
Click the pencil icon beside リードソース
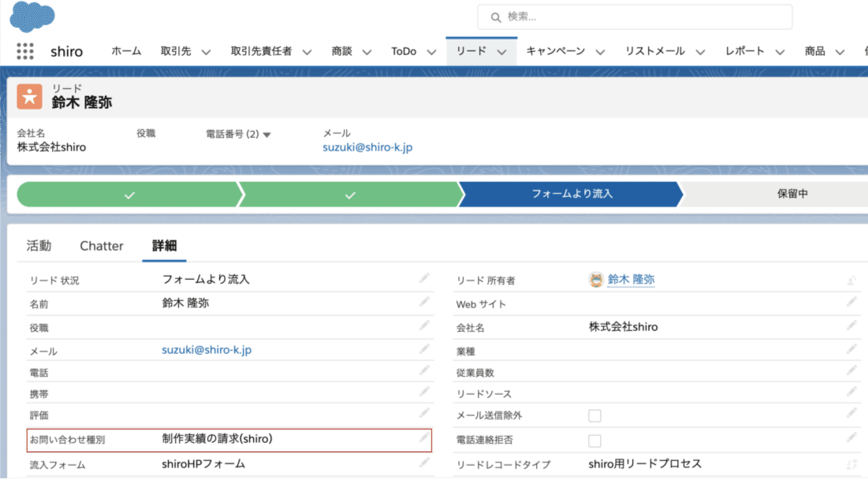click(851, 392)
